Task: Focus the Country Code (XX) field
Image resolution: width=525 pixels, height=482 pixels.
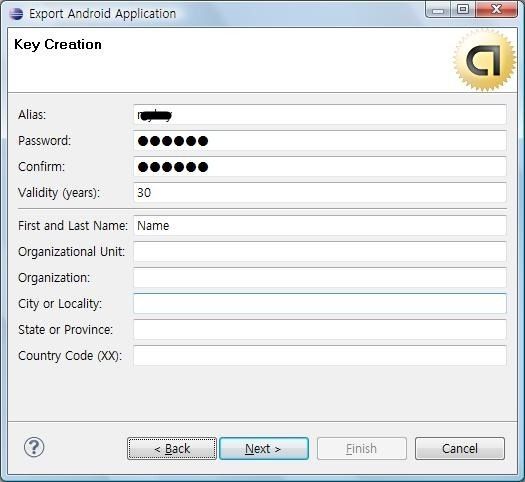Action: pos(320,355)
